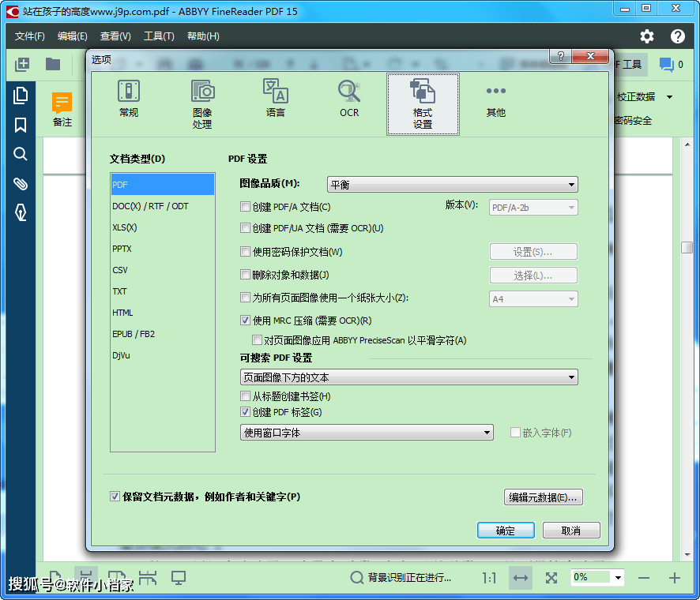Open the 工具(T) menu
The height and width of the screenshot is (600, 700).
coord(159,36)
